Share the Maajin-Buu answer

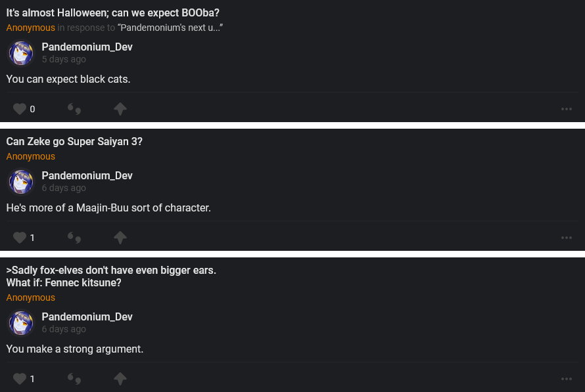[x=120, y=238]
